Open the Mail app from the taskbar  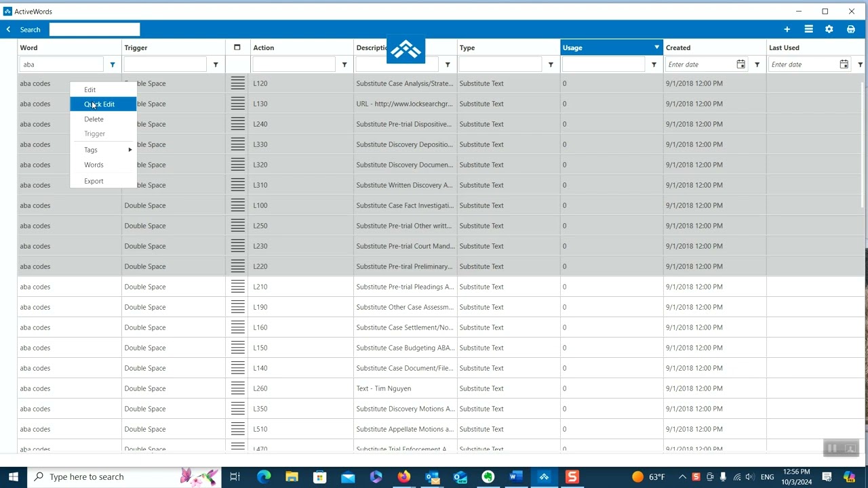point(348,476)
